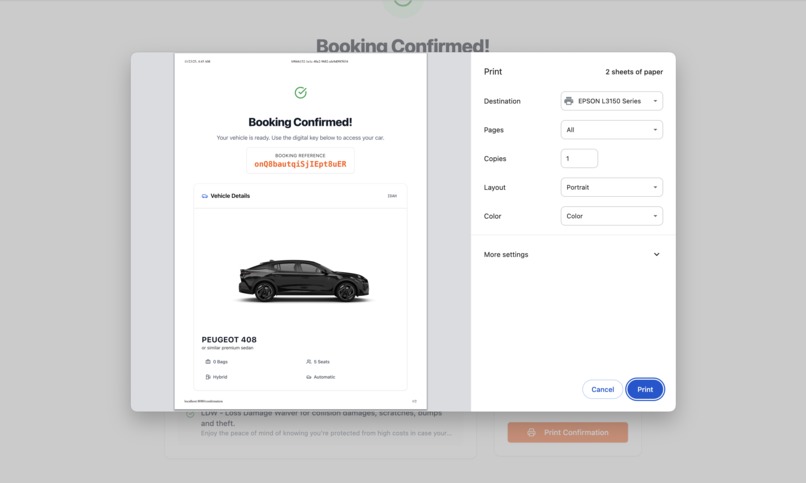Click the Booking Confirmed! heading in preview

tap(300, 122)
